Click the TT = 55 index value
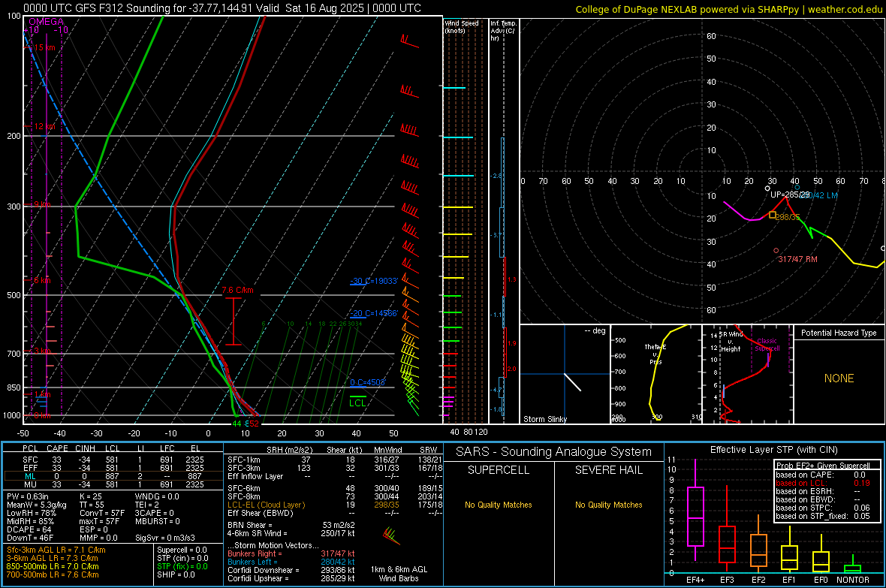This screenshot has height=588, width=886. click(x=92, y=505)
